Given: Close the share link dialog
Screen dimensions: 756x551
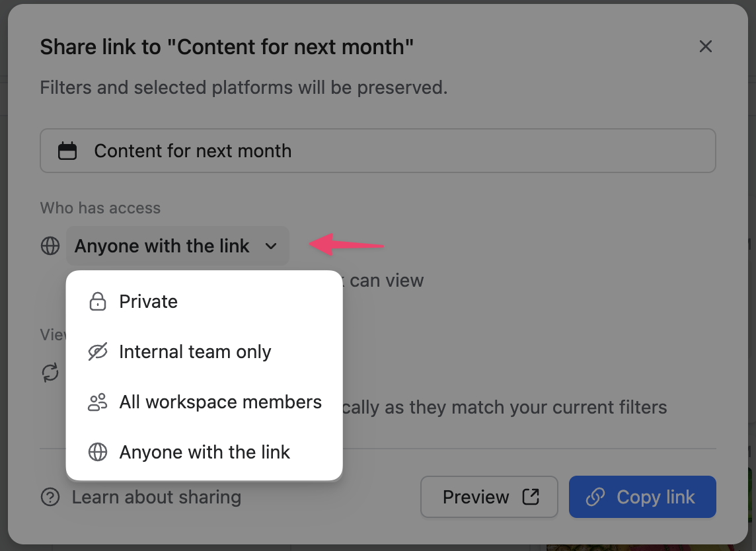Looking at the screenshot, I should 706,46.
